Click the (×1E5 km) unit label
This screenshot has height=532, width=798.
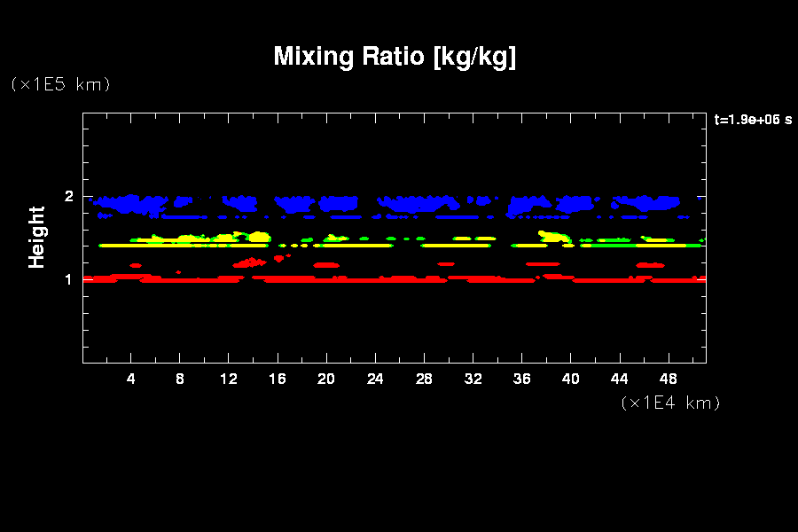[60, 84]
